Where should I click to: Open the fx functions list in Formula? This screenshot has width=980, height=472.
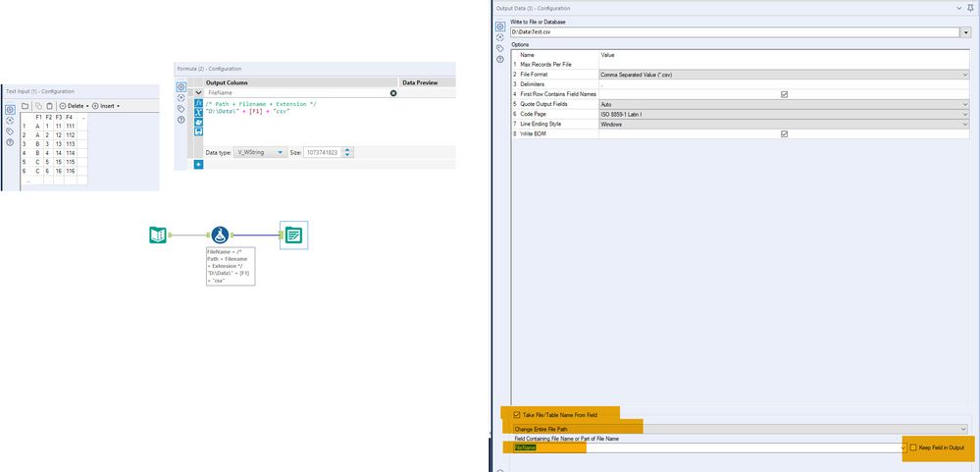(199, 102)
